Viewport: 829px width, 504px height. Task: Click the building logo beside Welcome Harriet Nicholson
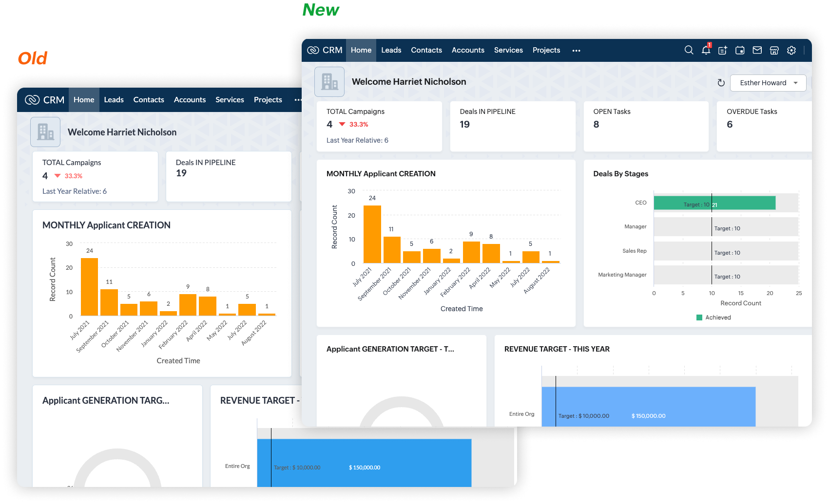(x=329, y=82)
